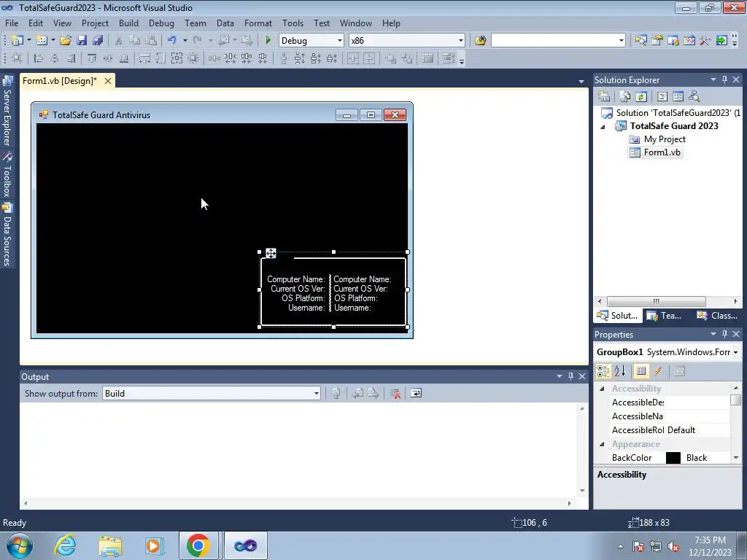Open the Debug configuration dropdown
The height and width of the screenshot is (560, 747).
[x=340, y=41]
